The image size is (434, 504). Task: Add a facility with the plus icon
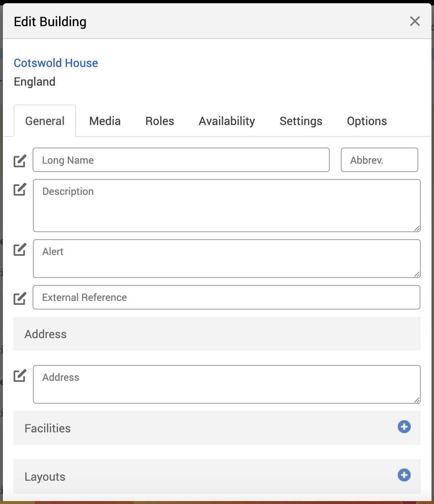404,427
